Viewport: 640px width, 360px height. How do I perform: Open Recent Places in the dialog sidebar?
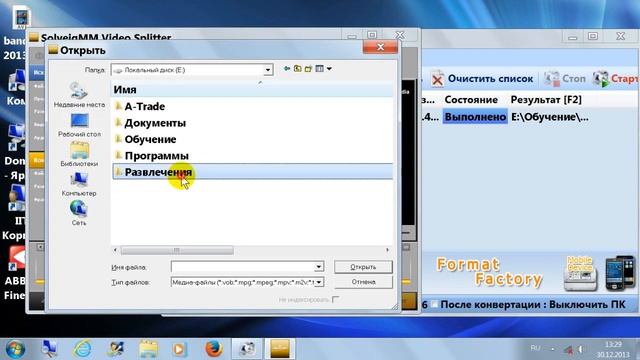(79, 95)
